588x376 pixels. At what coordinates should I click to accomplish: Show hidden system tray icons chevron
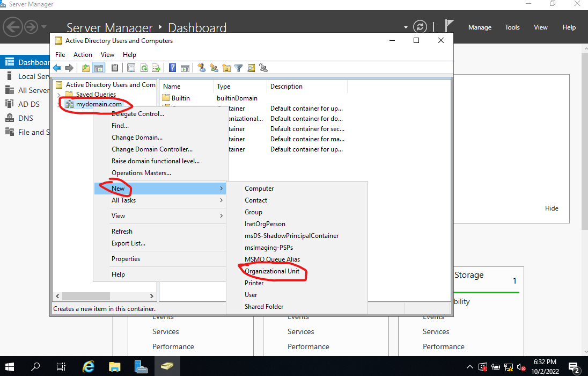(x=469, y=367)
